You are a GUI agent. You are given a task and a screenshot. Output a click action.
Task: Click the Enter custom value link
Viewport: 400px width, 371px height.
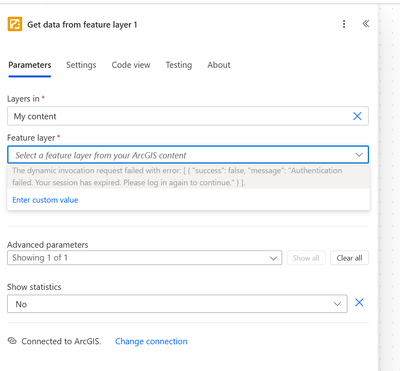pyautogui.click(x=45, y=200)
